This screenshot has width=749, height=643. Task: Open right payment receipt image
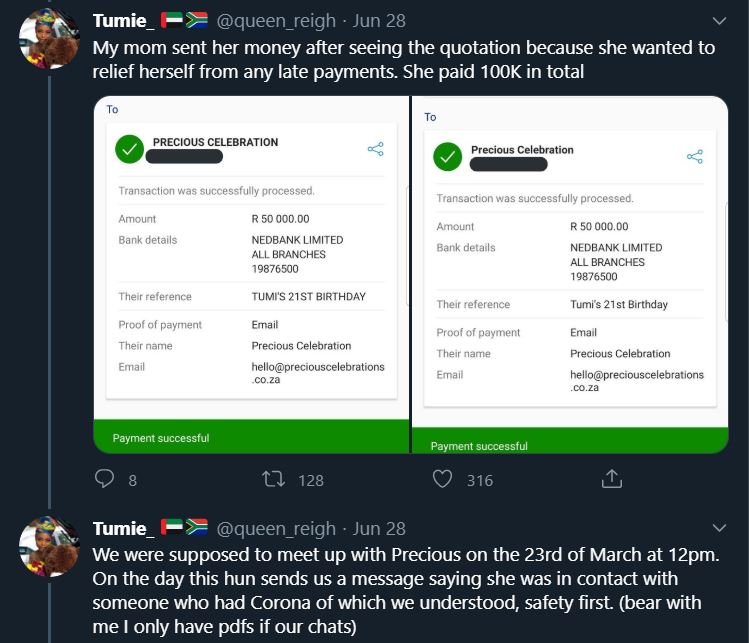click(x=570, y=275)
